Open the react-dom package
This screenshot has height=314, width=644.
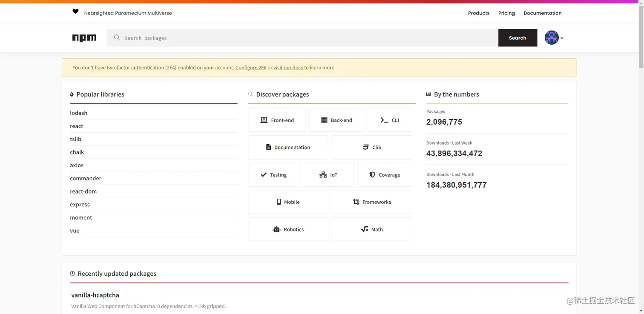83,191
